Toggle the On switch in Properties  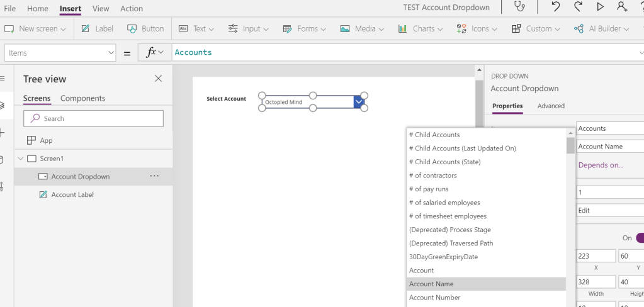[639, 238]
